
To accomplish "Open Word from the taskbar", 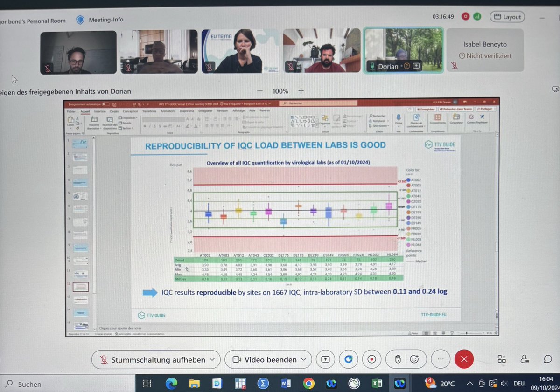I will (x=286, y=384).
